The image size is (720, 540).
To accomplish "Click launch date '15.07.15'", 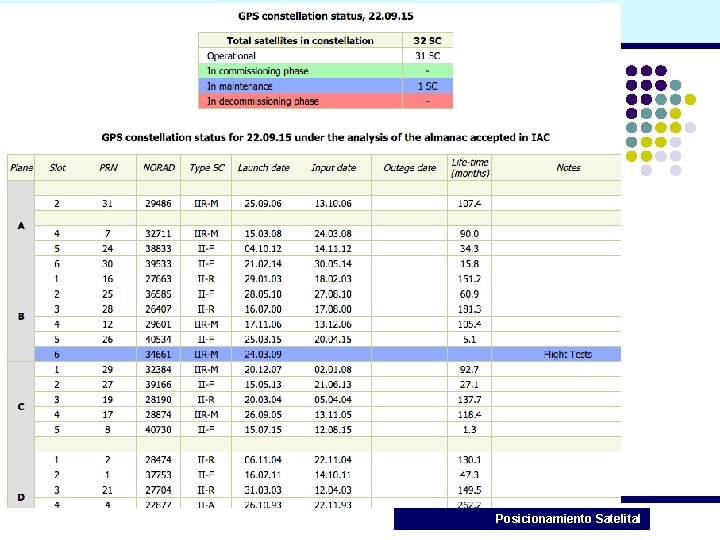I will pos(263,430).
